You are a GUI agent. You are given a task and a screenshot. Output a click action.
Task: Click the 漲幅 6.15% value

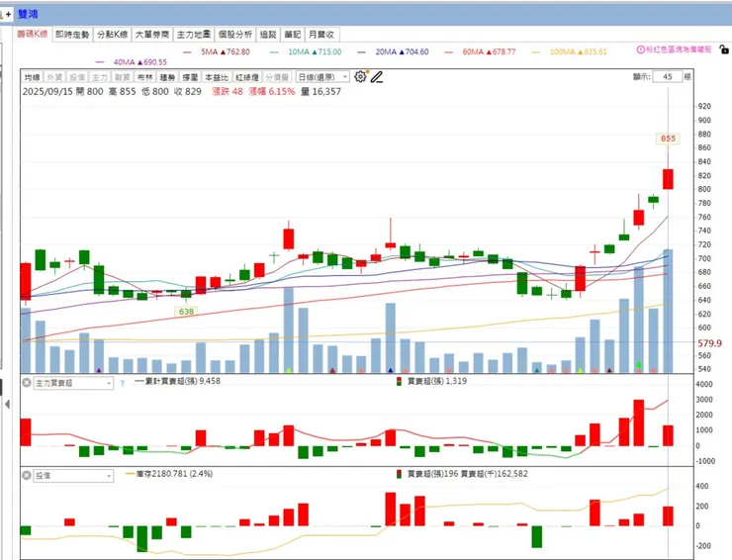coord(272,92)
